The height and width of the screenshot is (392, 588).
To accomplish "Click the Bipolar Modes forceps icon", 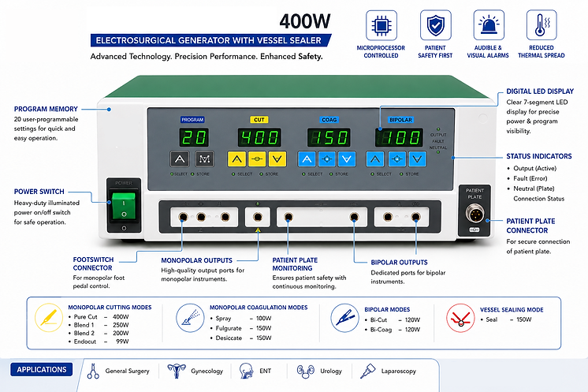I will click(x=345, y=318).
